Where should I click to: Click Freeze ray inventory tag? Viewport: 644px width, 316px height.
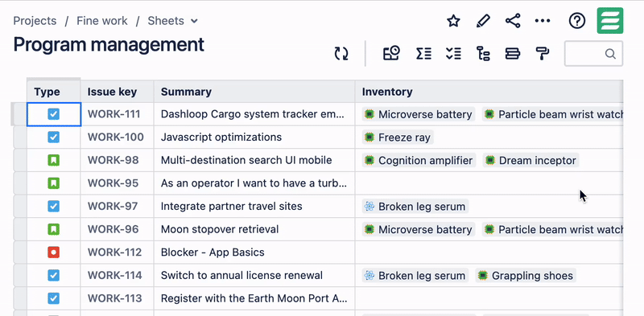pyautogui.click(x=398, y=137)
